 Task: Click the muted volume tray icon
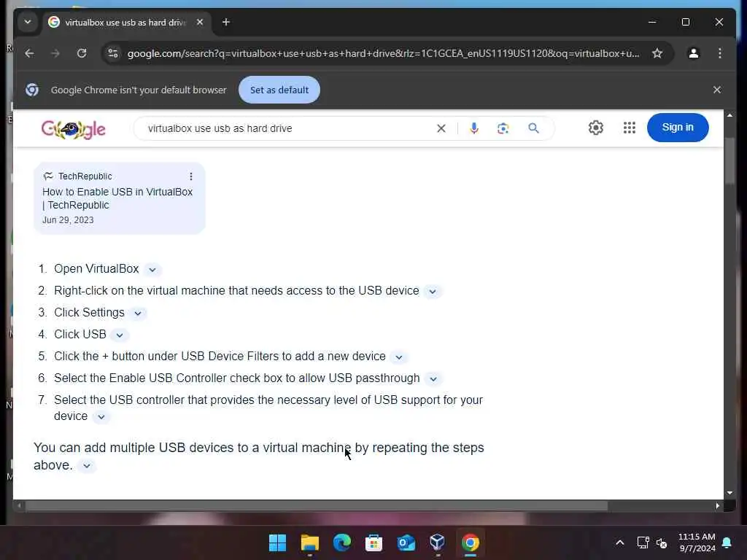coord(662,542)
